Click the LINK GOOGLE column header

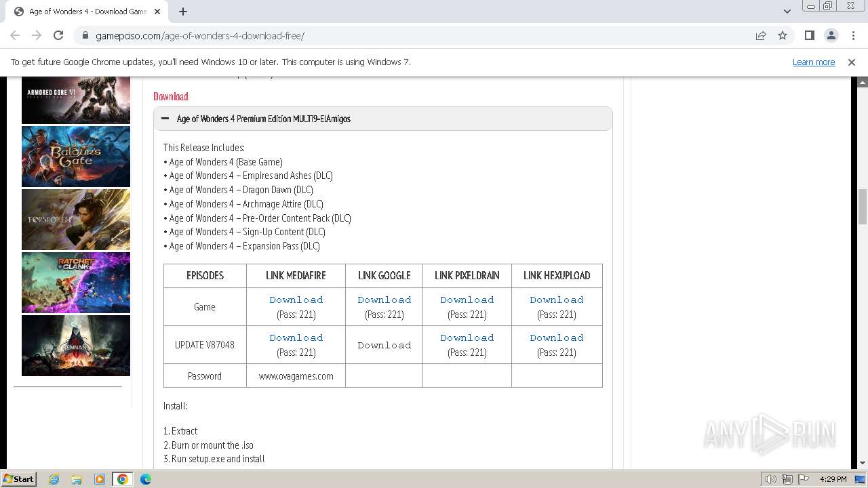click(x=384, y=276)
